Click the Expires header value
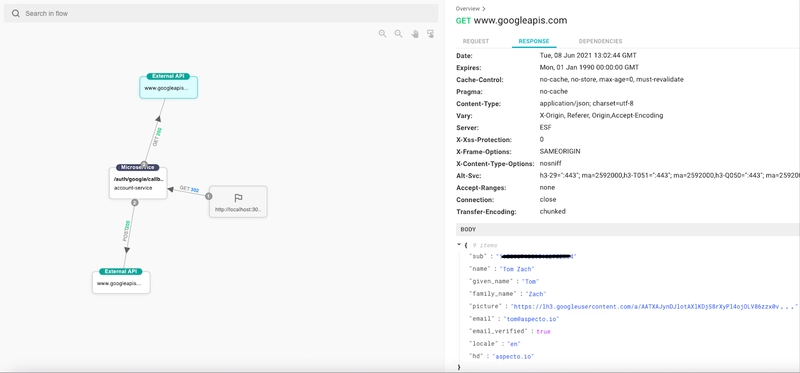Image resolution: width=800 pixels, height=373 pixels. 589,67
